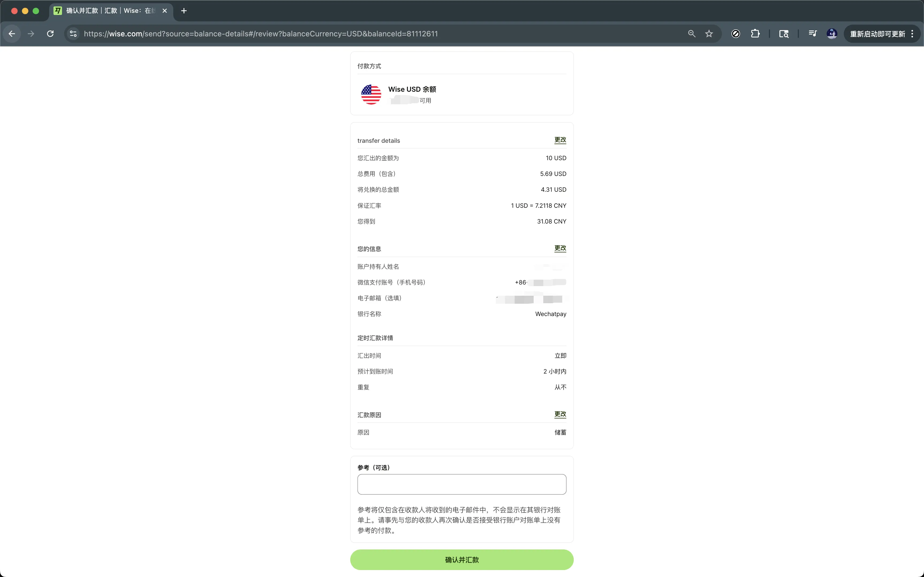Viewport: 924px width, 577px height.
Task: Click 更改 link next to 汇款原因
Action: coord(560,414)
